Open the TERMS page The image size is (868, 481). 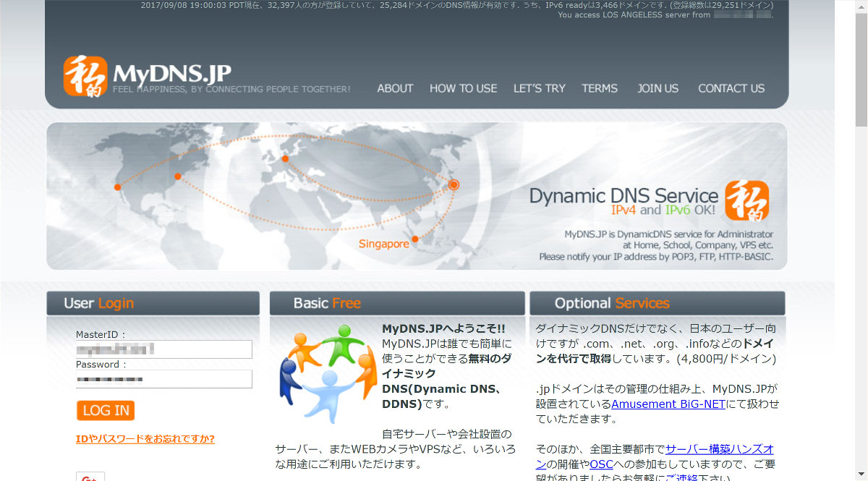click(x=600, y=88)
